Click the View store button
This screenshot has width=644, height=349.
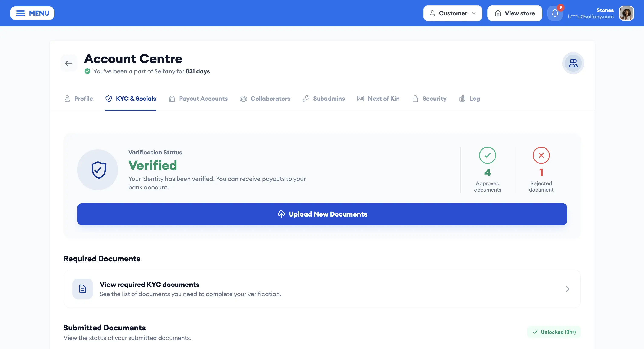[x=515, y=13]
